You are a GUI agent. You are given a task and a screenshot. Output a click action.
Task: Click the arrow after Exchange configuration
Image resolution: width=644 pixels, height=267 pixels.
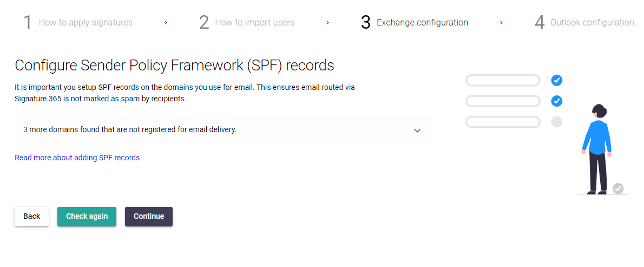click(x=501, y=23)
